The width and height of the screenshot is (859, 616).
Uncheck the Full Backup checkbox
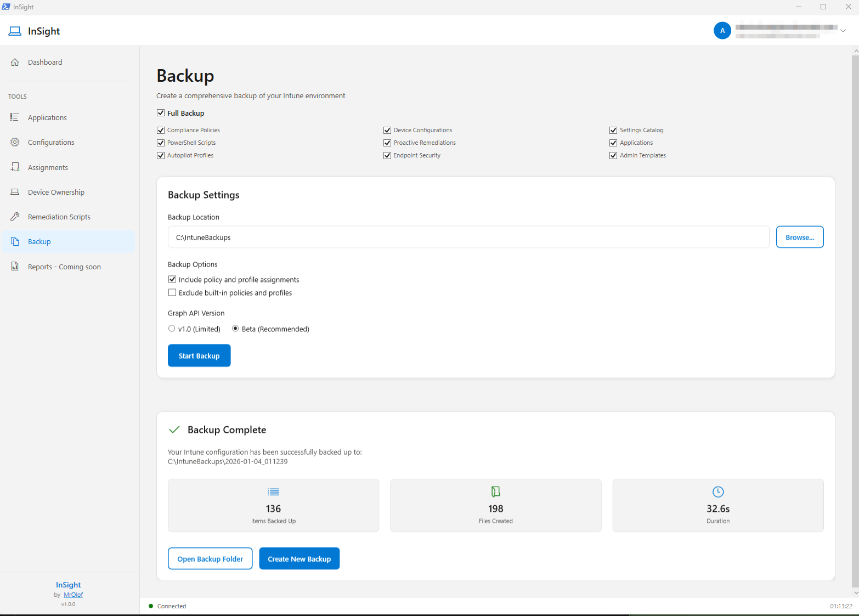coord(161,113)
